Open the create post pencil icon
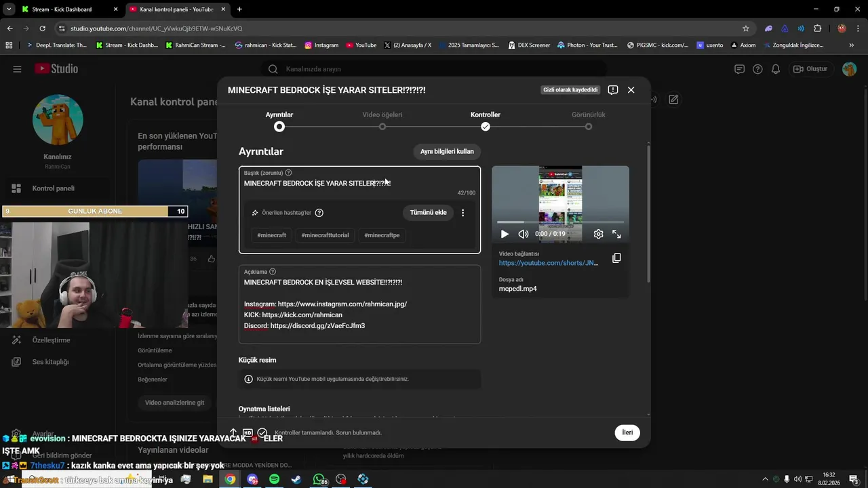The width and height of the screenshot is (868, 488). tap(673, 100)
